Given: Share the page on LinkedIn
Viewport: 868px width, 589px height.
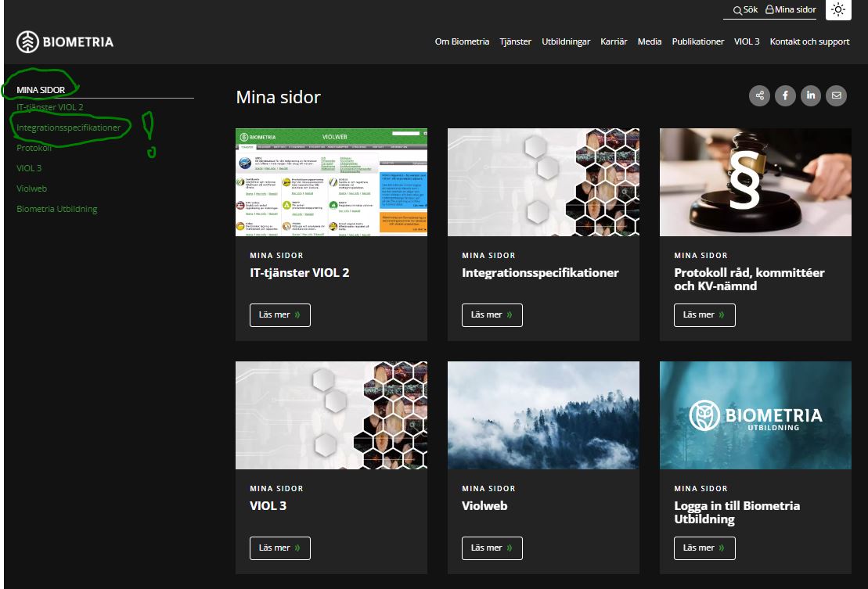Looking at the screenshot, I should point(810,95).
